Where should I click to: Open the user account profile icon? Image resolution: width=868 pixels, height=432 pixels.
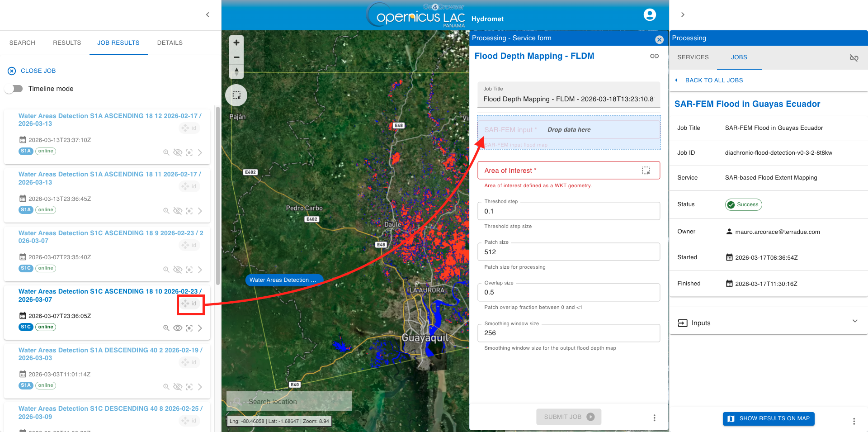pos(649,15)
